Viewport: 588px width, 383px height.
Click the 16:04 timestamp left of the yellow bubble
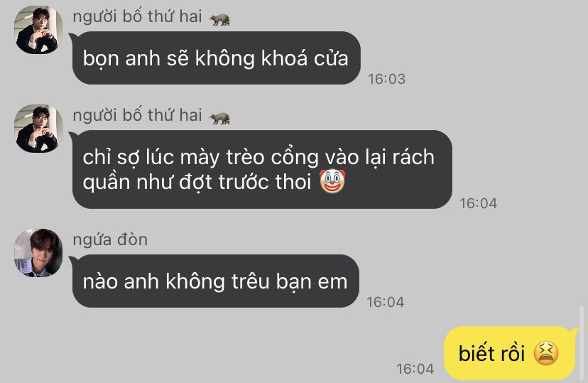click(x=415, y=369)
